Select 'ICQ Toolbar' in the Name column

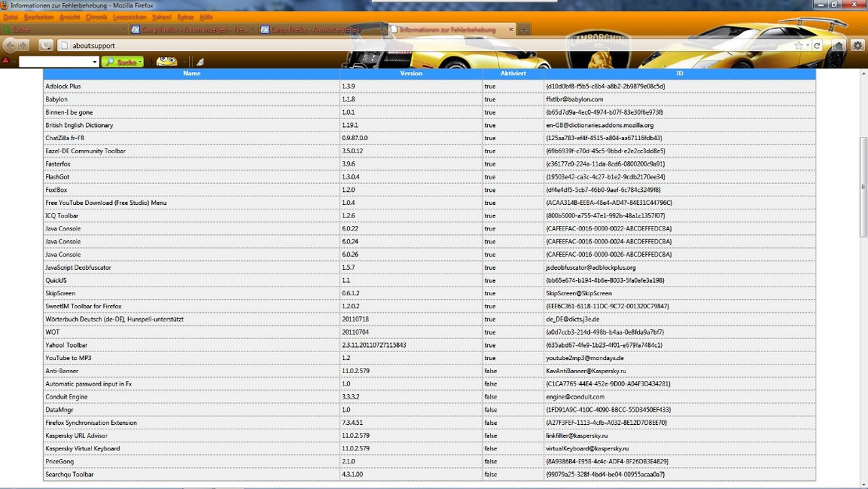pos(61,216)
